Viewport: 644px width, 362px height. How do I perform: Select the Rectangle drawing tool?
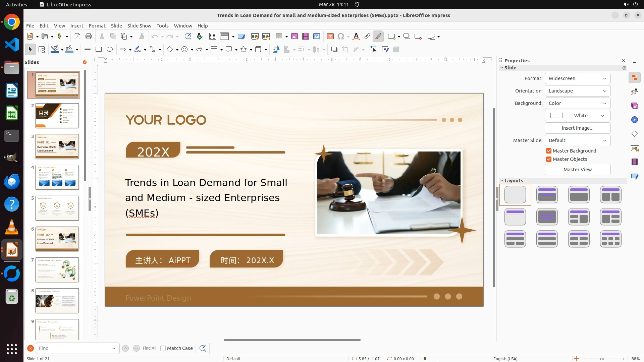point(99,50)
